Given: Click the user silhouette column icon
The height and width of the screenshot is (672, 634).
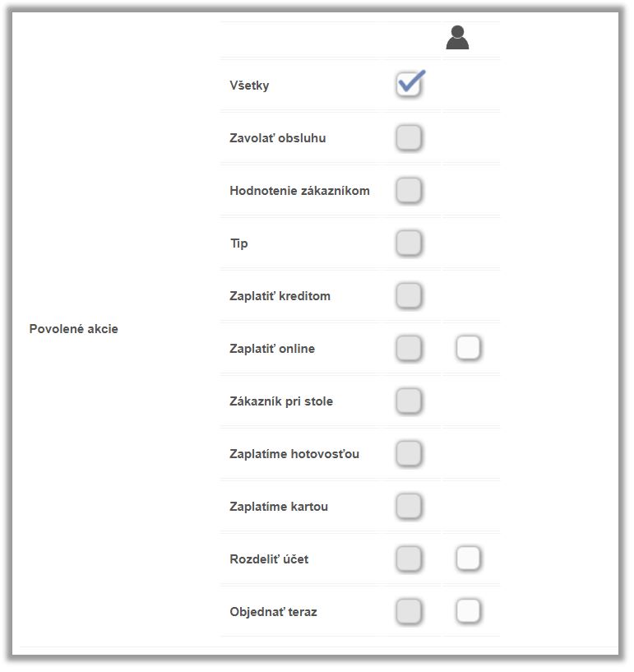Looking at the screenshot, I should (457, 38).
